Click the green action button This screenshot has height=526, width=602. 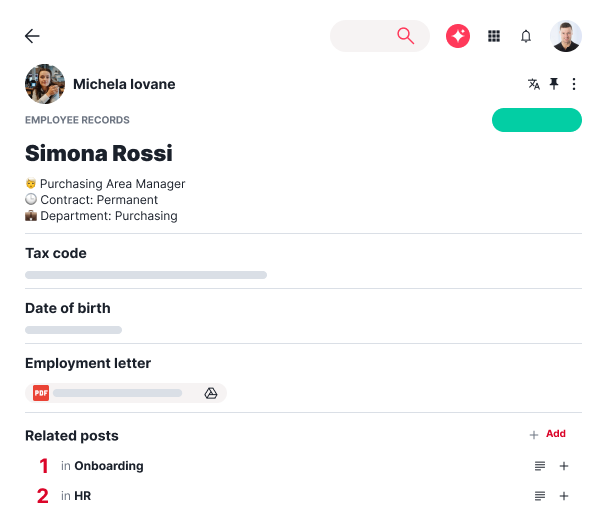[537, 120]
